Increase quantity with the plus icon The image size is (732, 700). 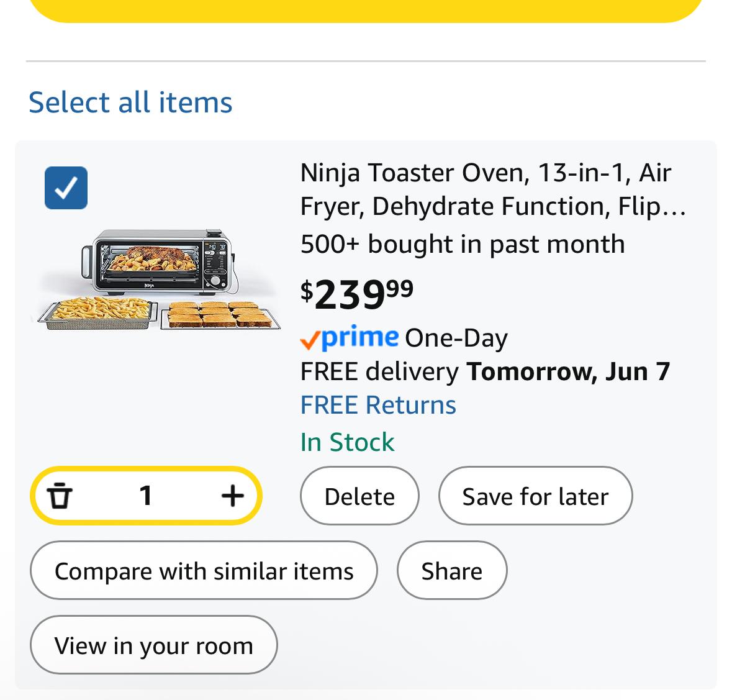pos(232,496)
